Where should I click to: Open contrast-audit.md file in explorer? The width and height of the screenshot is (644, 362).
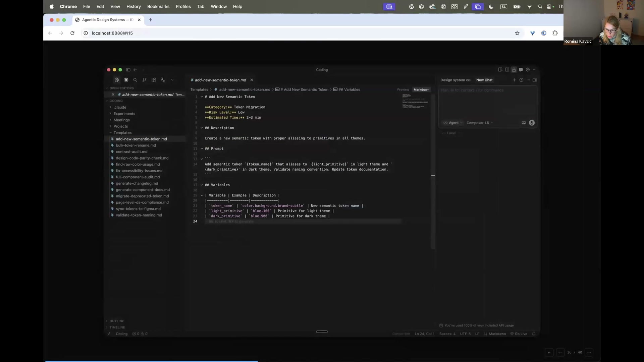pyautogui.click(x=131, y=152)
